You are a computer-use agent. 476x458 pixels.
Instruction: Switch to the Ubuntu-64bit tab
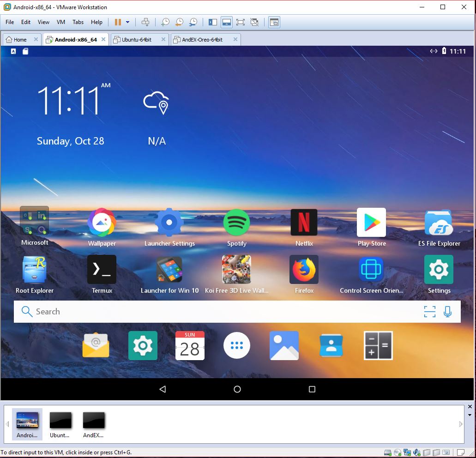click(x=137, y=40)
